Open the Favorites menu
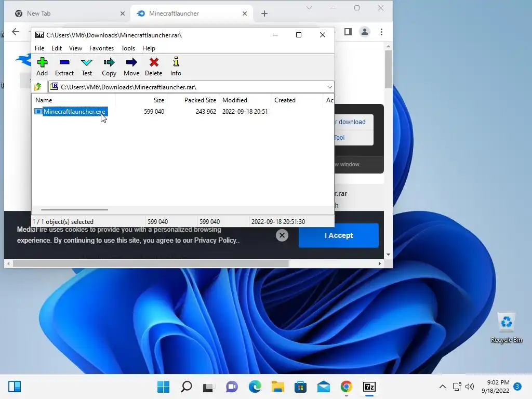The height and width of the screenshot is (399, 532). click(101, 48)
